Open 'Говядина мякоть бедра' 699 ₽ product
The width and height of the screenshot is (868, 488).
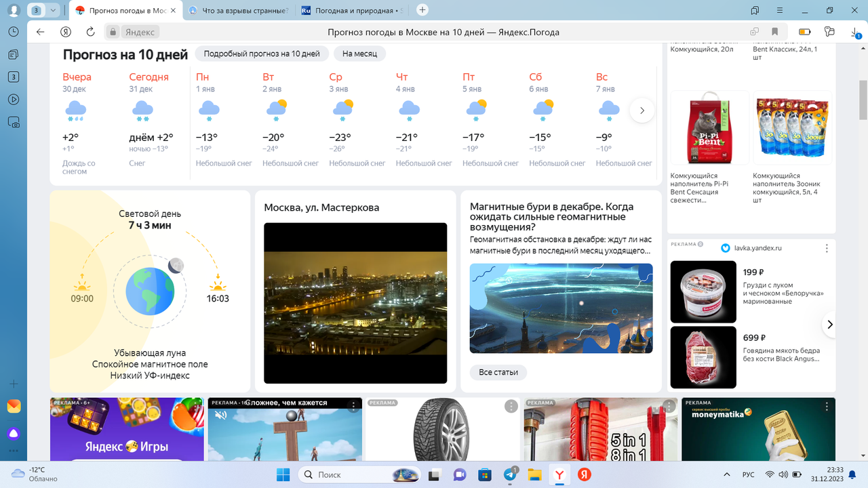pyautogui.click(x=749, y=357)
